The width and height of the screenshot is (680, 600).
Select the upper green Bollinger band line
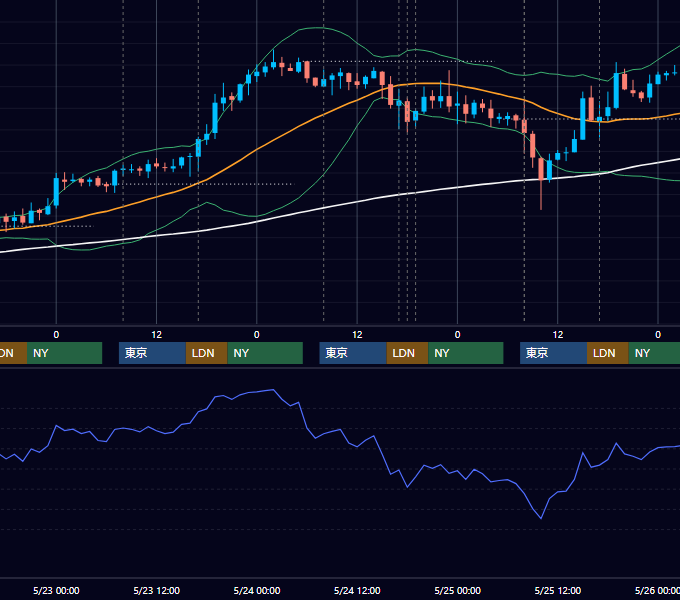323,28
